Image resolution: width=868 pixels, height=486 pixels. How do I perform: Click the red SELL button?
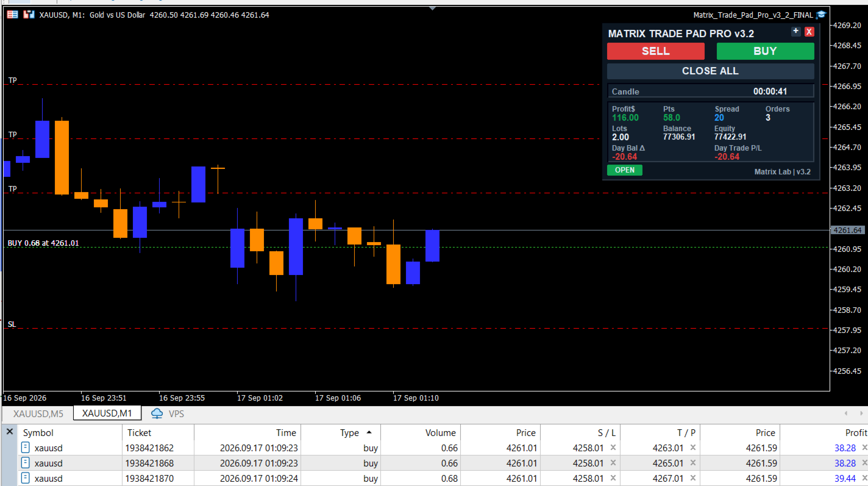(x=656, y=51)
